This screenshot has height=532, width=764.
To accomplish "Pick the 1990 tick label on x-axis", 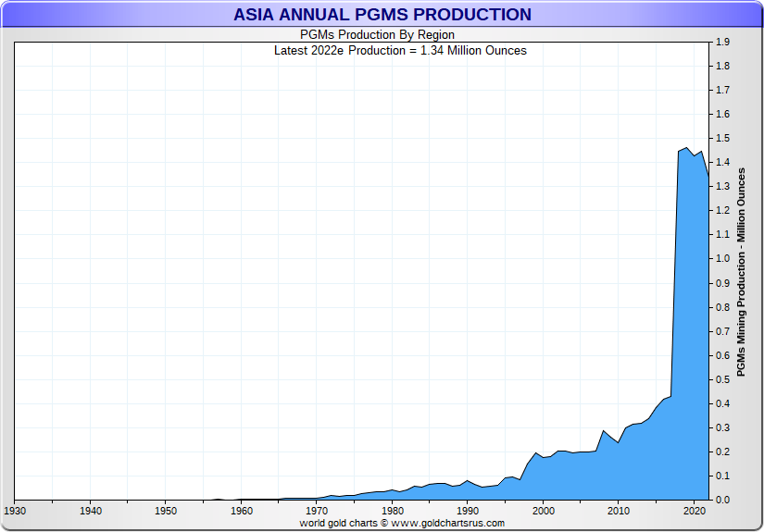I will [468, 511].
